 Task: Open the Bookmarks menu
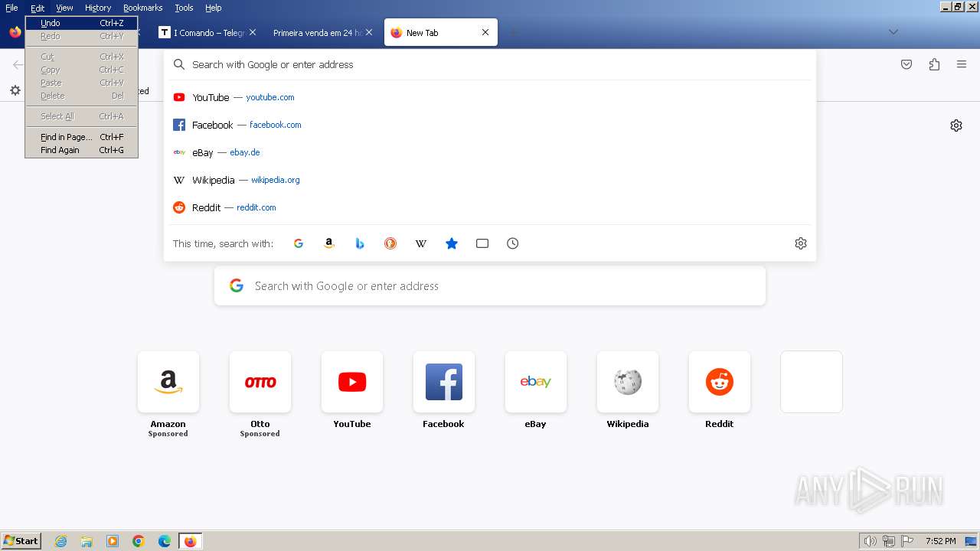click(x=143, y=8)
